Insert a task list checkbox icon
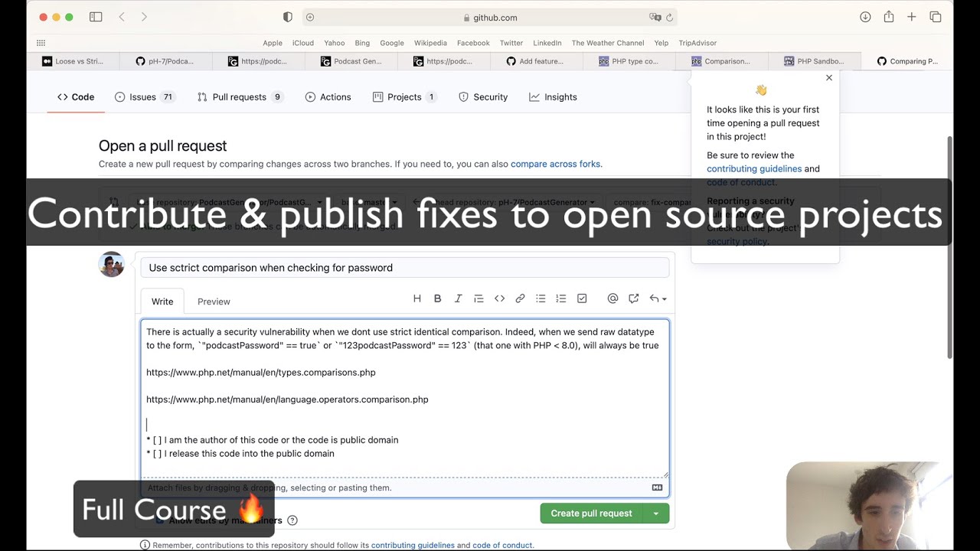This screenshot has height=551, width=980. coord(582,298)
